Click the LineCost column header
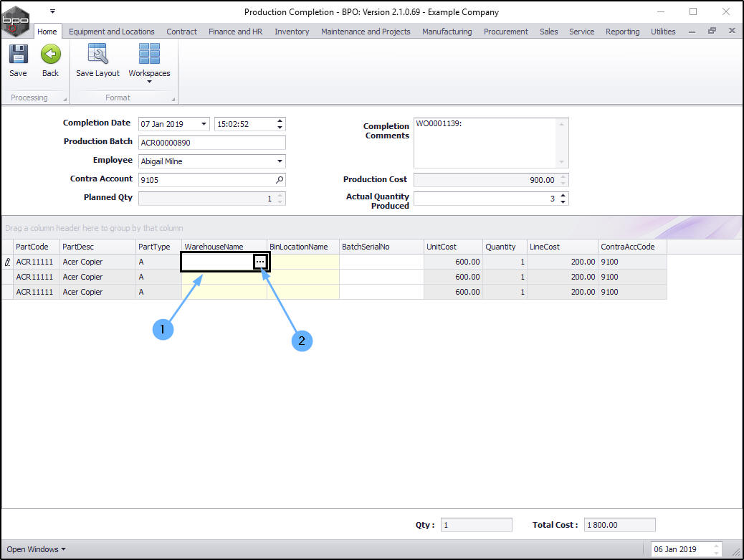744x560 pixels. coord(562,247)
